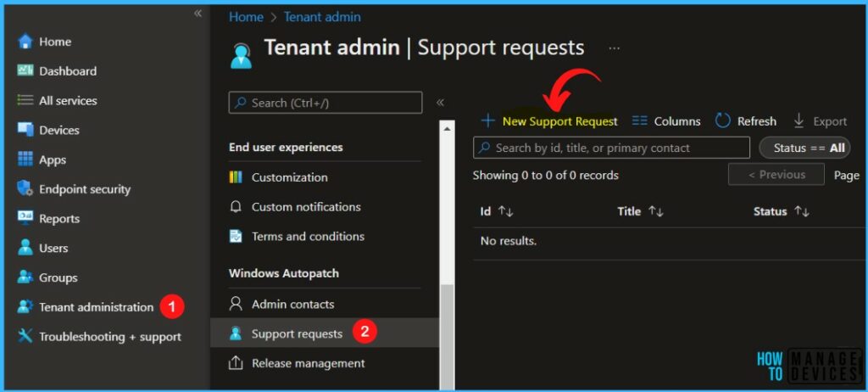868x392 pixels.
Task: Click the Tenant administration icon
Action: tap(25, 306)
